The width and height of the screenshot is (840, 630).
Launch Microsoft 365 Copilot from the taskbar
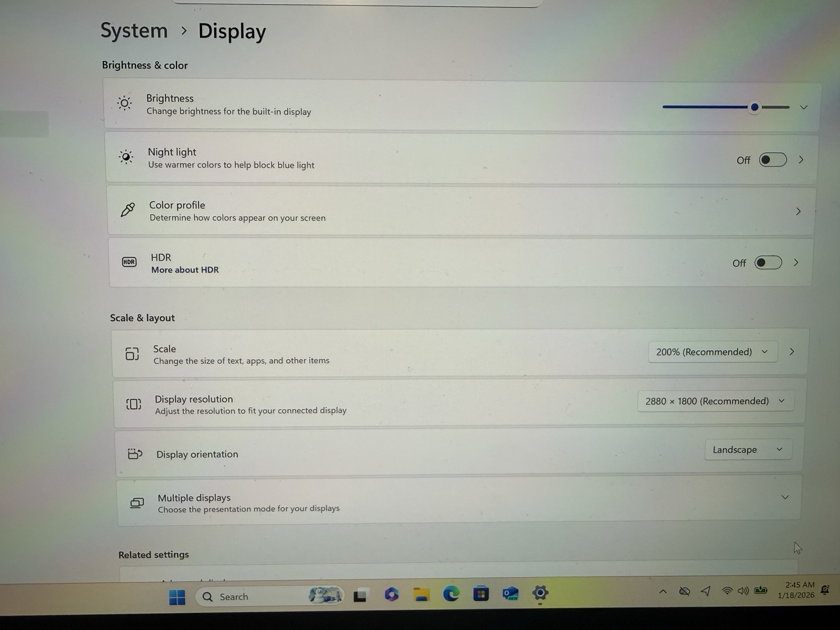click(x=391, y=594)
